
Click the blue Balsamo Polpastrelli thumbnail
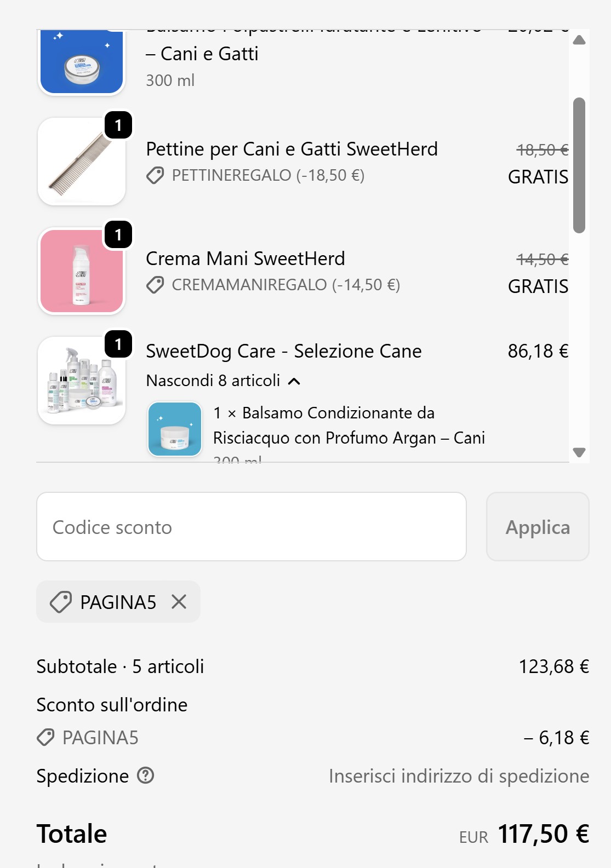(82, 62)
